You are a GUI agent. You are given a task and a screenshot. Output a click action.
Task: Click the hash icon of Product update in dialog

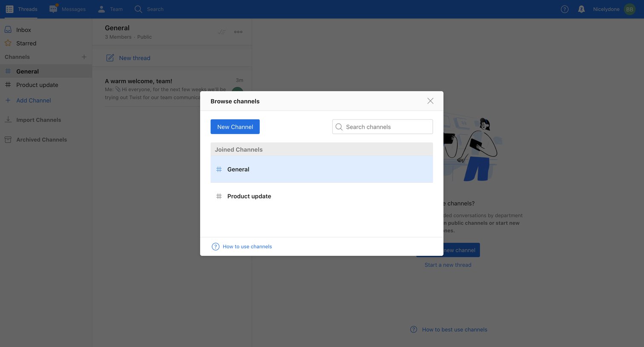(219, 196)
